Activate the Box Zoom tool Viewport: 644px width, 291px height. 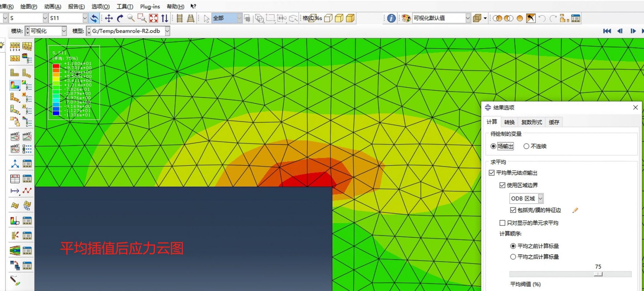tap(142, 18)
